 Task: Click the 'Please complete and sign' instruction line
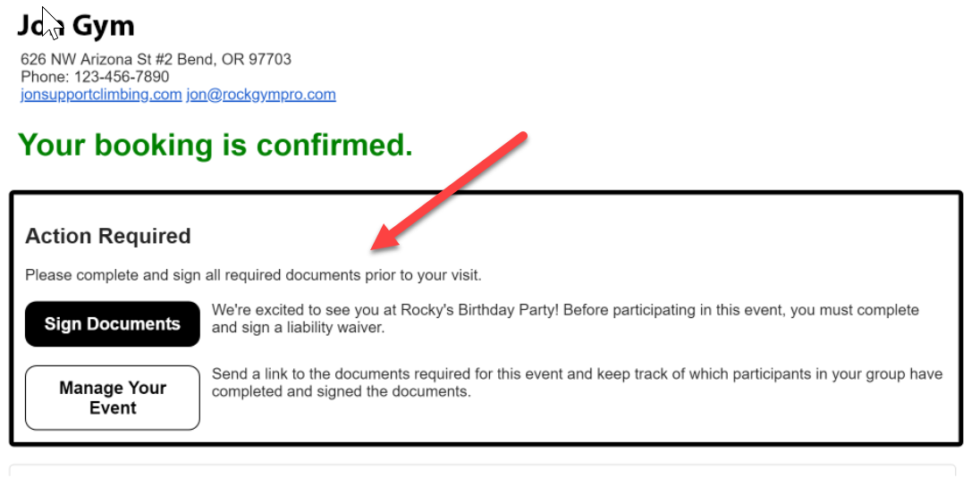click(253, 275)
